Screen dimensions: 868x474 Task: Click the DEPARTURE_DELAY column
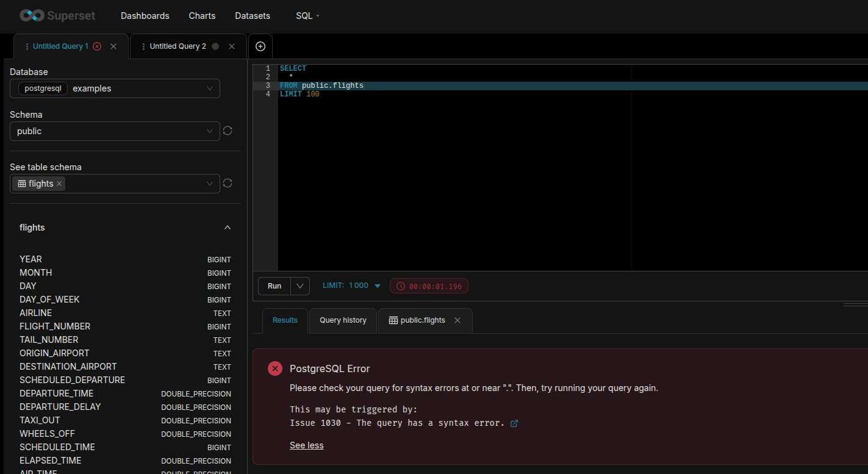(125, 407)
